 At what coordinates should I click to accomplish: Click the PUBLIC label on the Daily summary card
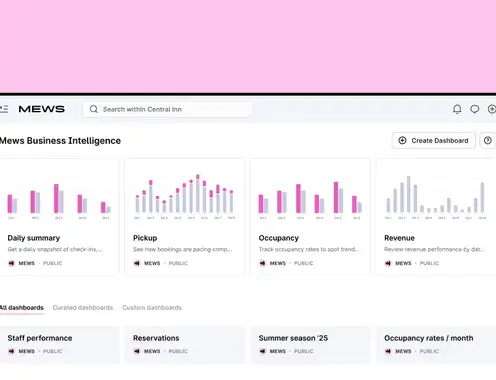[x=53, y=263]
